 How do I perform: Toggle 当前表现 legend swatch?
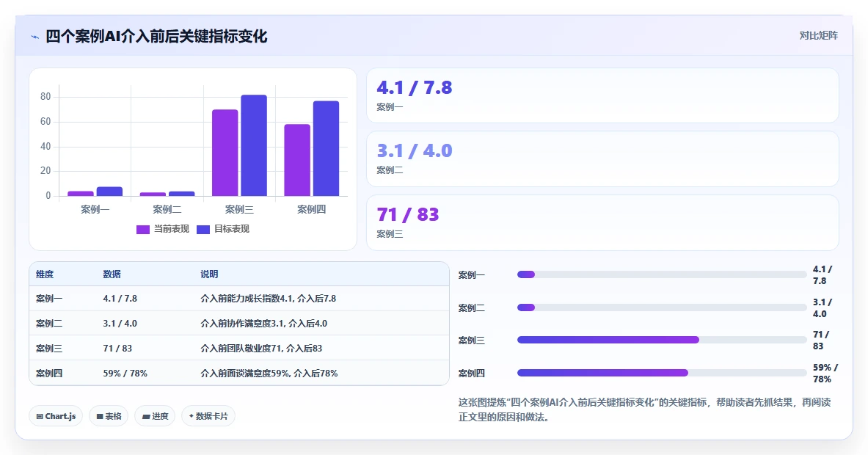coord(143,229)
